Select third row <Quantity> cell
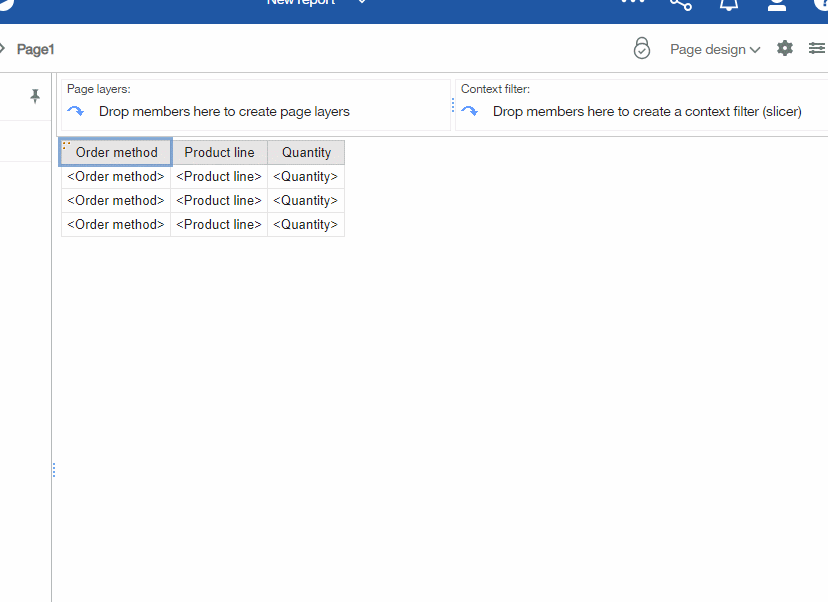Screen dimensions: 828x602 coord(306,224)
